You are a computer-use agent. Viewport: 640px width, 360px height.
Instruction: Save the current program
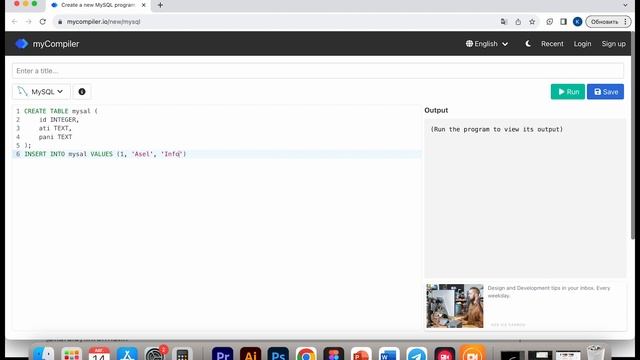tap(605, 91)
